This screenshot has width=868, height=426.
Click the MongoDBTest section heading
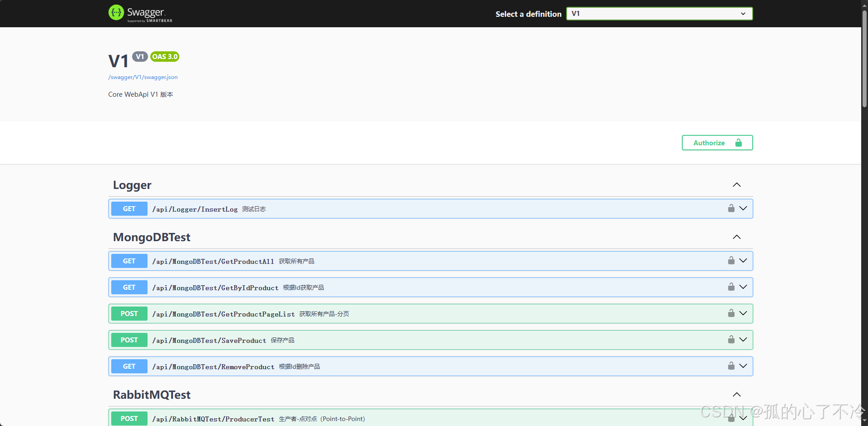pos(152,238)
